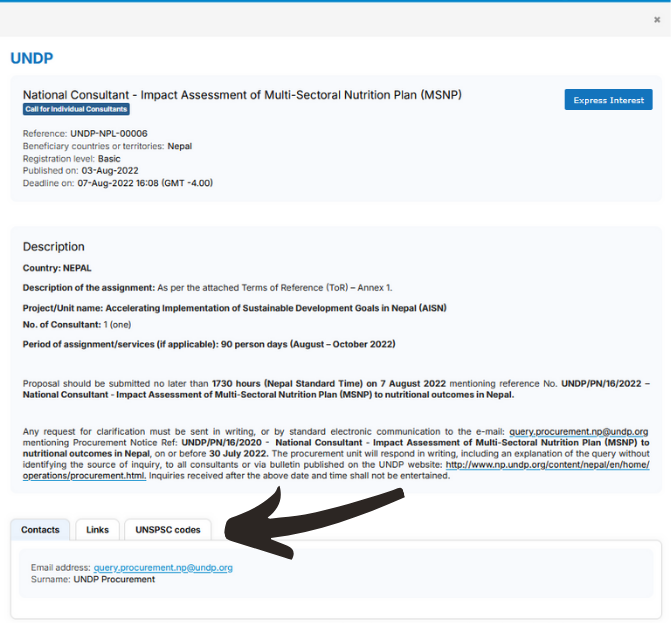Viewport: 671px width, 623px height.
Task: Click the National Consultant notice title
Action: [242, 95]
